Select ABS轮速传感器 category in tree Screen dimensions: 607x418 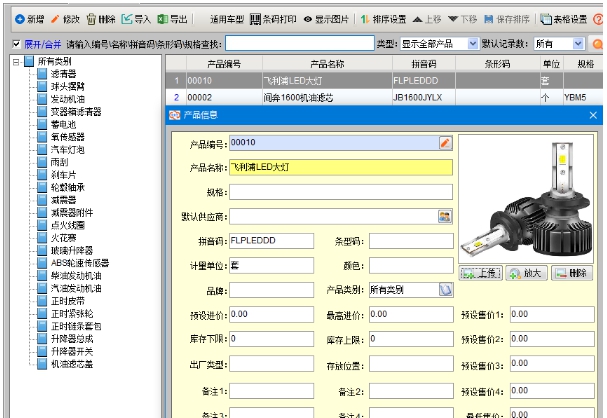click(x=80, y=263)
